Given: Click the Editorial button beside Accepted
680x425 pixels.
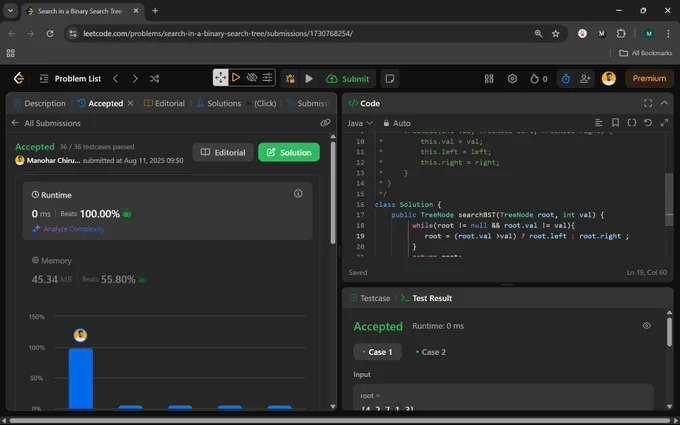Looking at the screenshot, I should point(223,152).
